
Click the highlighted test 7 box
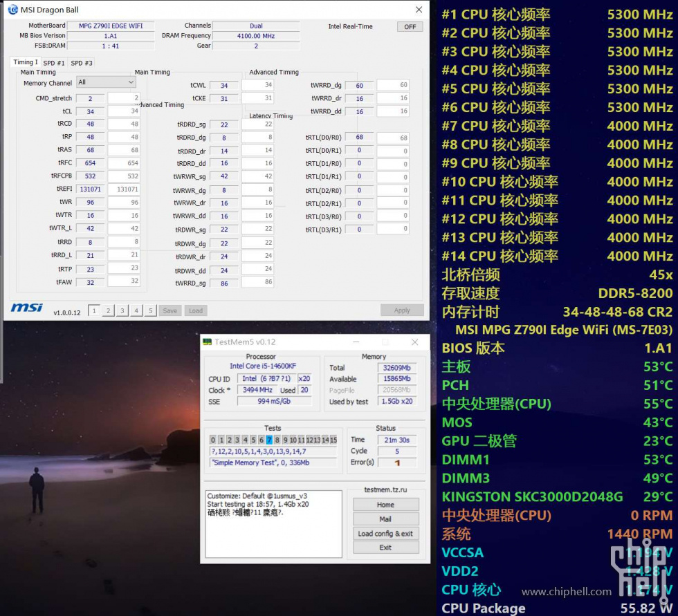[x=269, y=440]
